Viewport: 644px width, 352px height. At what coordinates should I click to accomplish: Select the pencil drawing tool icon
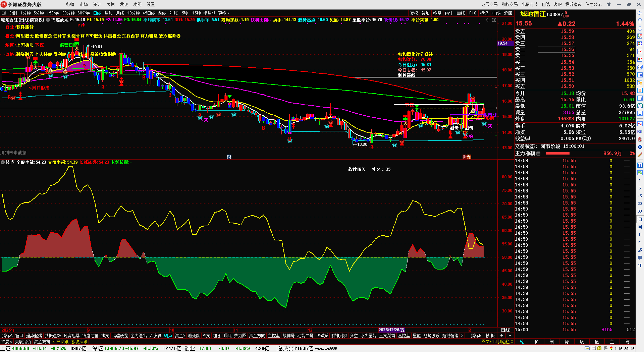[x=640, y=155]
